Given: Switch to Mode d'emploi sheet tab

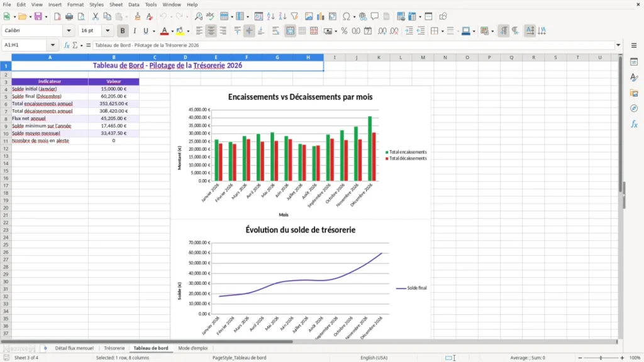Looking at the screenshot, I should (x=192, y=348).
